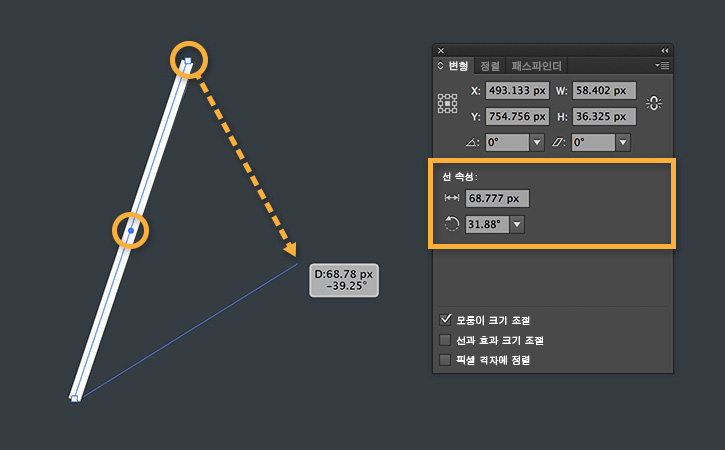This screenshot has width=725, height=450.
Task: Click the reference point locator grid
Action: 447,103
